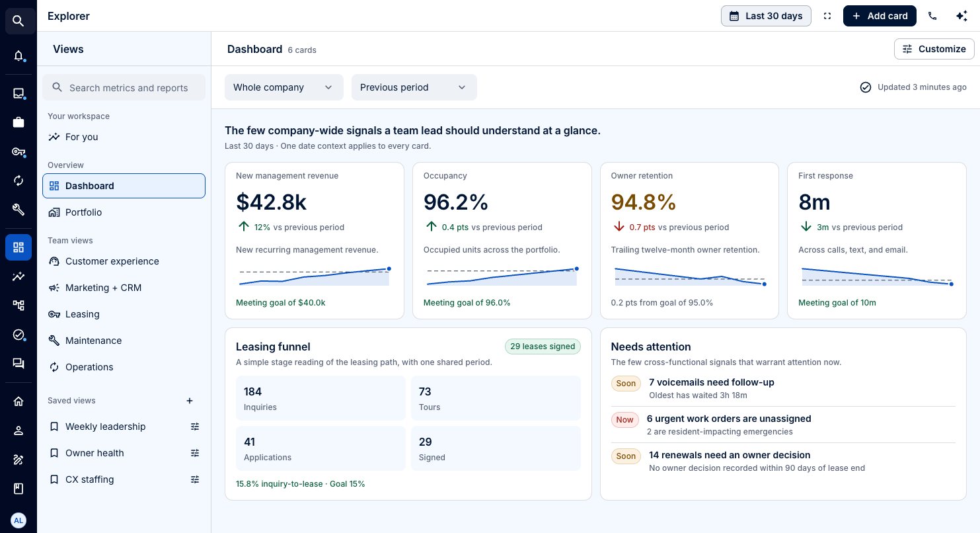Open the New management revenue sparkline chart
The image size is (980, 533).
[315, 276]
